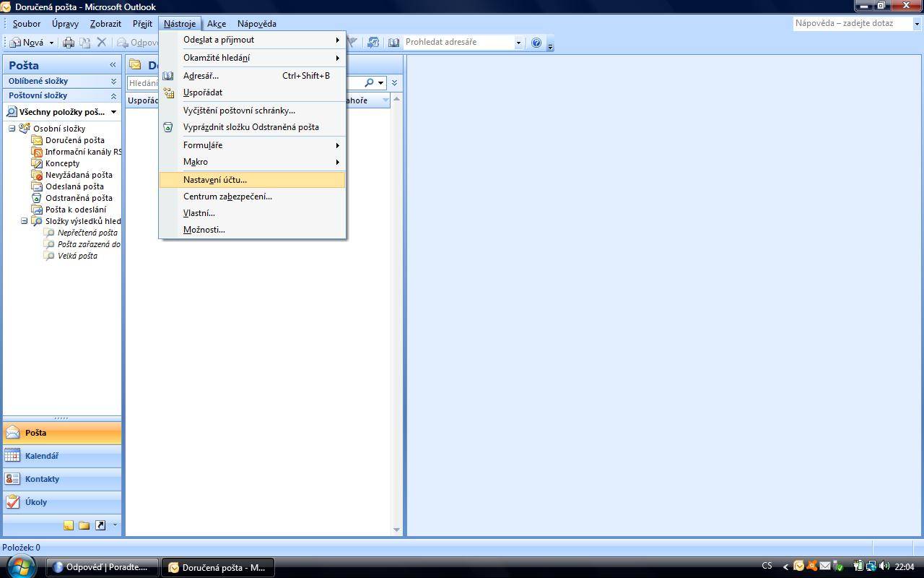Click the Shortcuts arrow icon
This screenshot has width=924, height=578.
[100, 525]
